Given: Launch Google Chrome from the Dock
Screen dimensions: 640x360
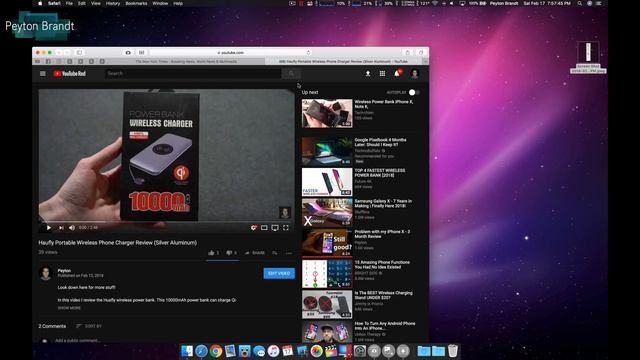Looking at the screenshot, I should pos(216,351).
